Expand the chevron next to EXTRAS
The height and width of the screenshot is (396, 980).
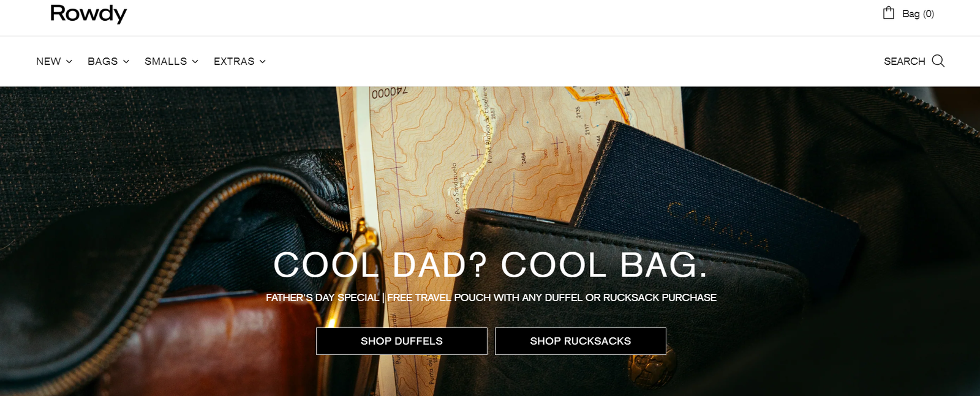click(263, 61)
